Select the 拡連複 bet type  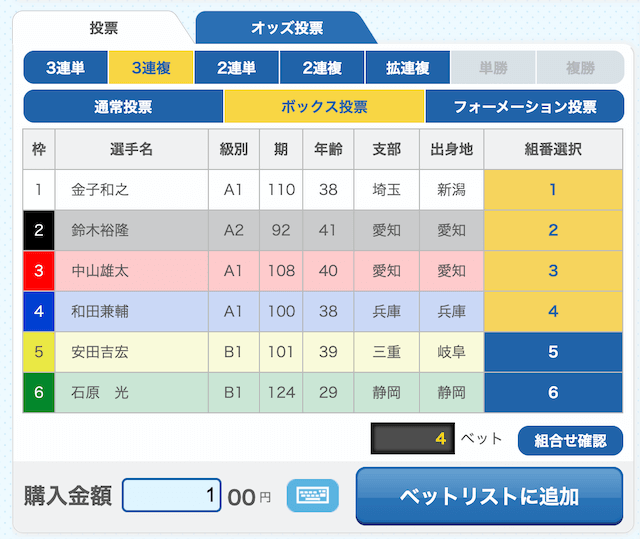click(408, 67)
